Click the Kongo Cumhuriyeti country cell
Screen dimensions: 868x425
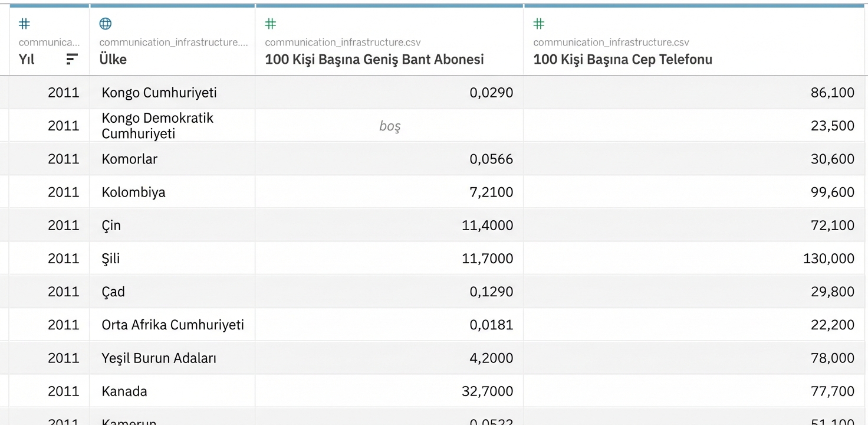159,93
